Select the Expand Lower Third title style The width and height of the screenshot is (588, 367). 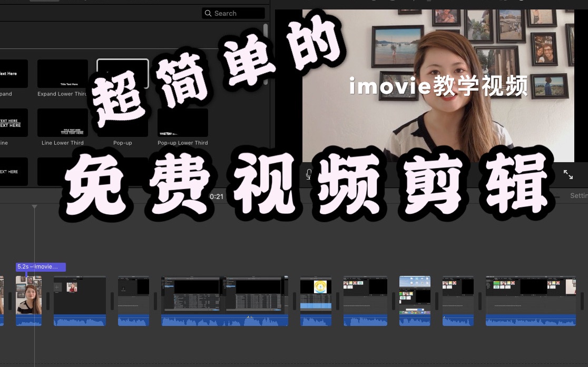pyautogui.click(x=62, y=74)
